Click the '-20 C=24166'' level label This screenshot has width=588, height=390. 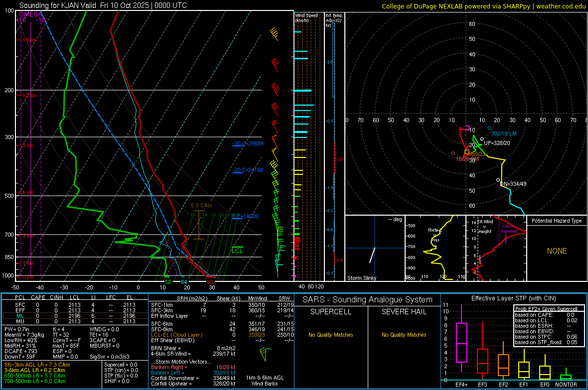click(x=248, y=170)
